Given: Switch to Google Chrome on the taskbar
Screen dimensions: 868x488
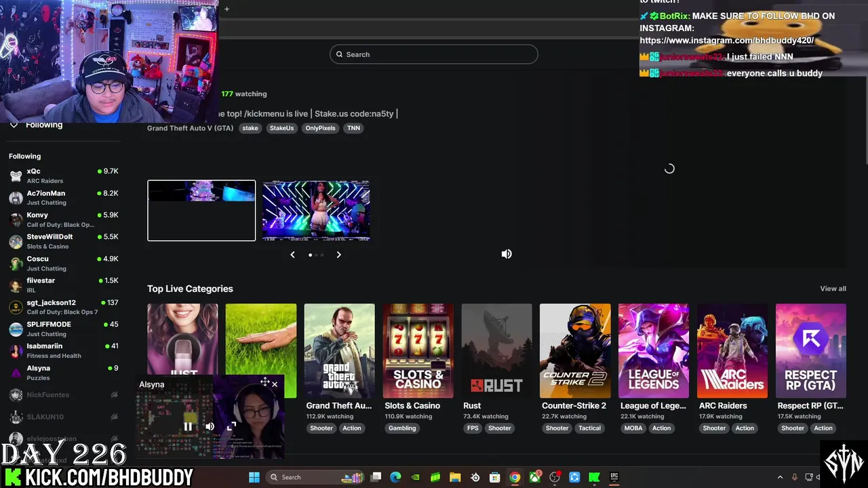Looking at the screenshot, I should (x=515, y=477).
